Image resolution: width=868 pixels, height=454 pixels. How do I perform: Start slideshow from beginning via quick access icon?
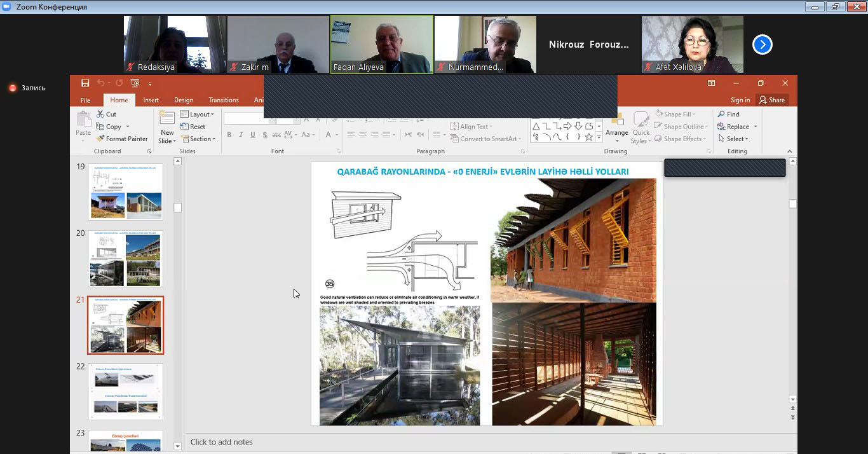[135, 83]
